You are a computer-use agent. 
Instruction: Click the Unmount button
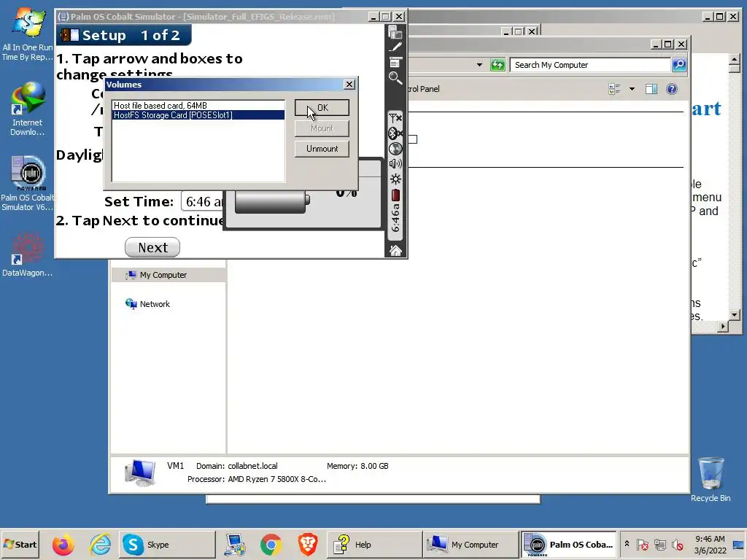(322, 149)
